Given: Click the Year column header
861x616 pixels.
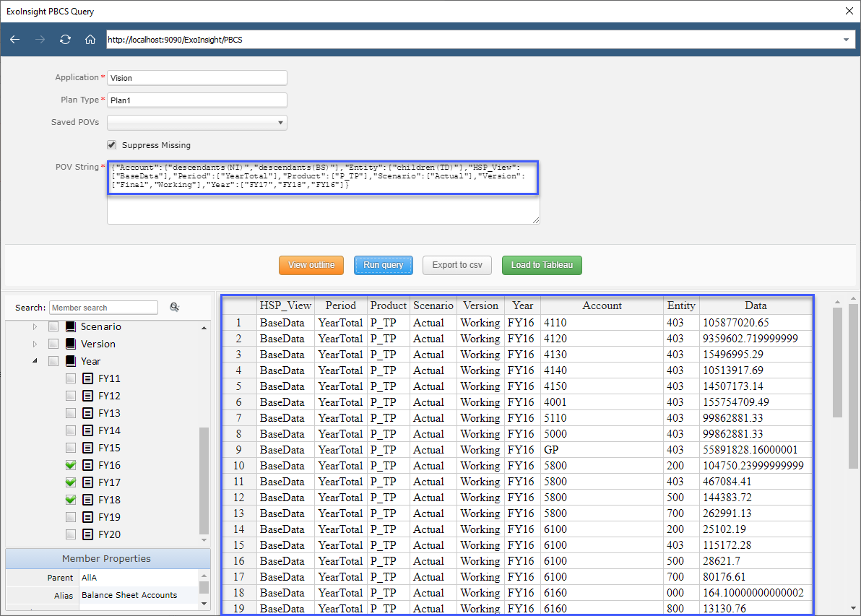Looking at the screenshot, I should tap(522, 305).
